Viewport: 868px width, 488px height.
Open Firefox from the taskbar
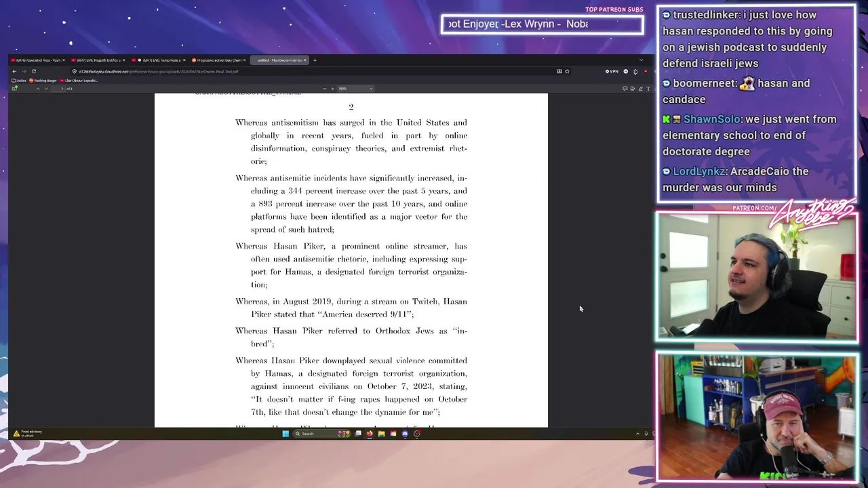[x=370, y=434]
